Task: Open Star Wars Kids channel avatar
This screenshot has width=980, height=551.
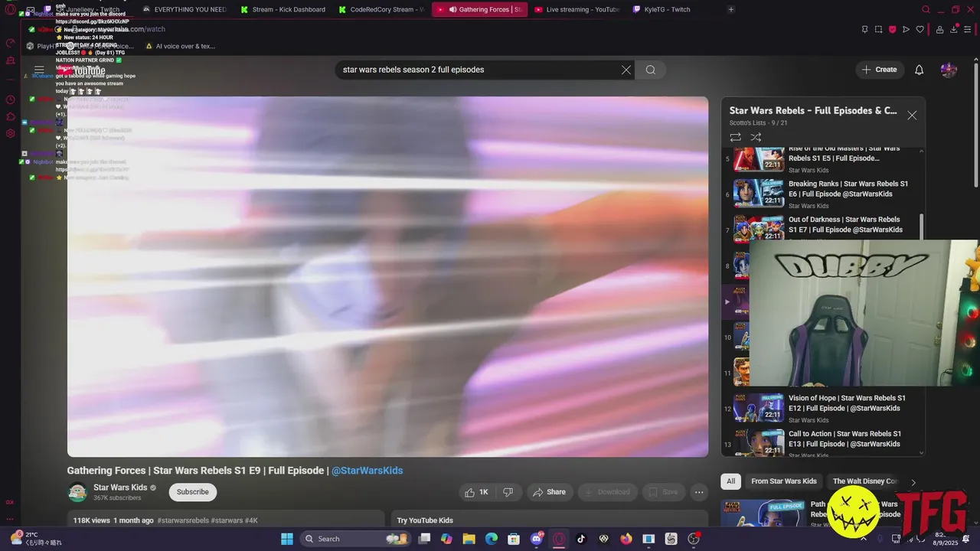Action: tap(77, 492)
